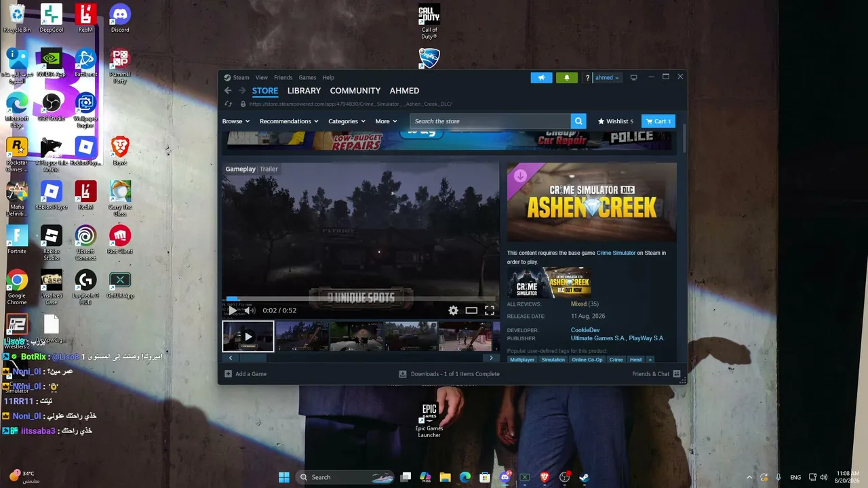868x488 pixels.
Task: Select Fortnite desktop shortcut
Action: click(x=17, y=240)
